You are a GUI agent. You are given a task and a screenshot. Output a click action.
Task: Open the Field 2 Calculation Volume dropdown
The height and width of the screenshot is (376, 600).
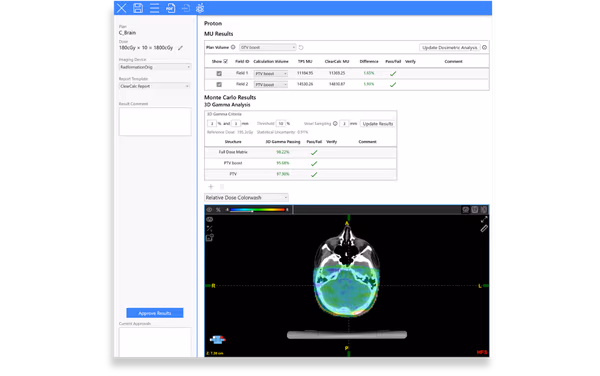point(271,85)
